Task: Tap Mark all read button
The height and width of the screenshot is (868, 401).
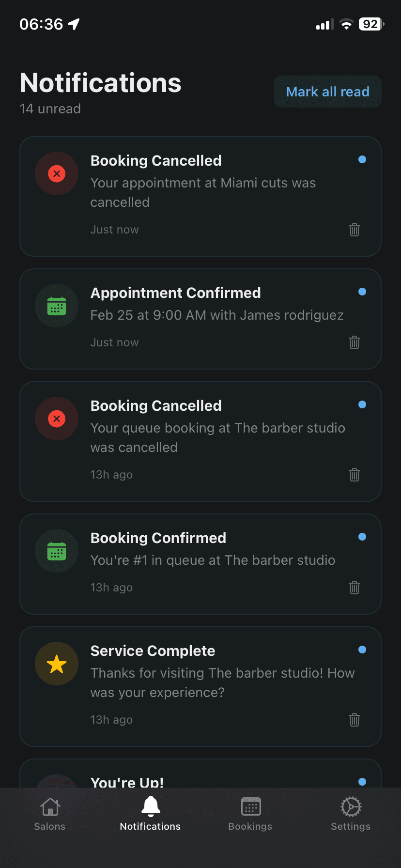Action: pyautogui.click(x=328, y=92)
